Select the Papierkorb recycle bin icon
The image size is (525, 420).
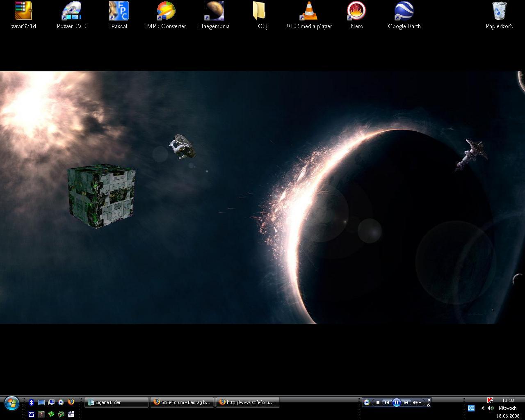(499, 11)
